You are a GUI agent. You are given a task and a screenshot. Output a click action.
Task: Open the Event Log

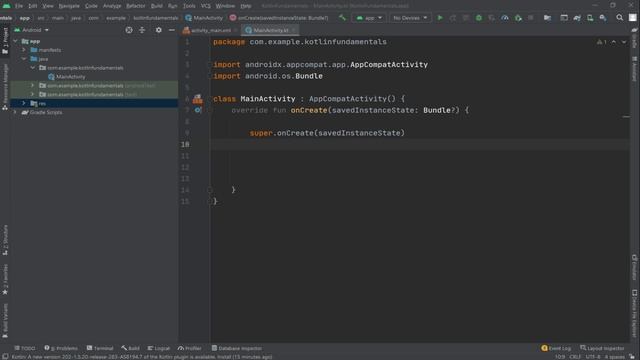point(556,348)
